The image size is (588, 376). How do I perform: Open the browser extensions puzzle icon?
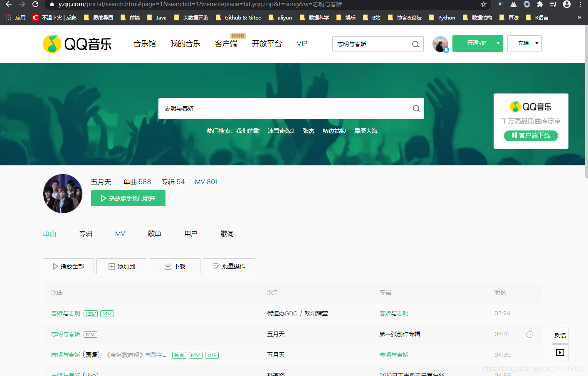pos(540,4)
